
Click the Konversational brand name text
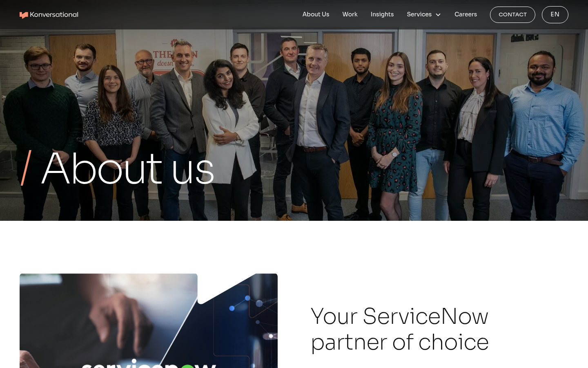tap(54, 15)
